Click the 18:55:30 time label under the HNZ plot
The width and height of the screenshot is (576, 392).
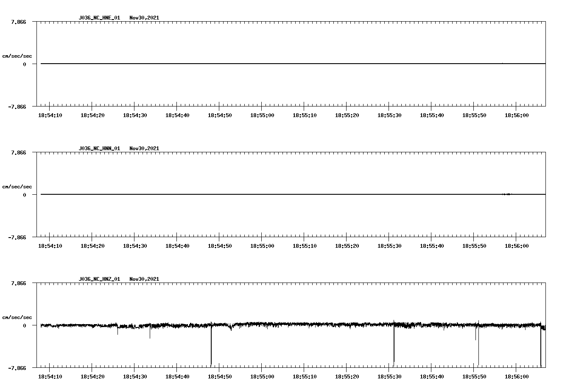389,377
